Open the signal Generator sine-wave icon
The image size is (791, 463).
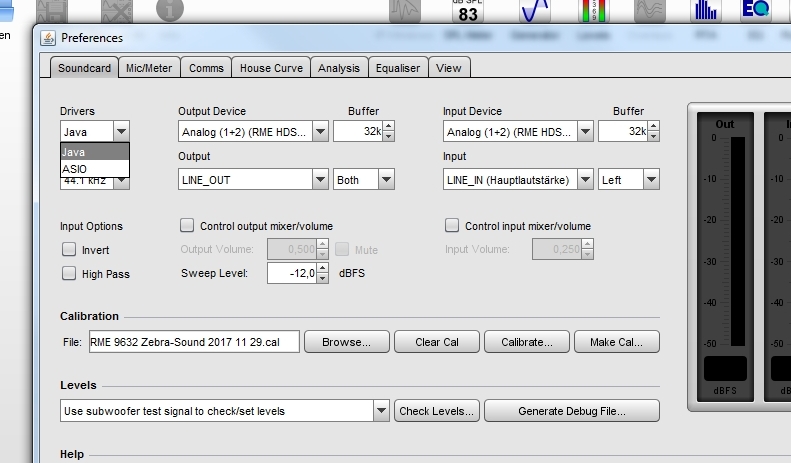point(534,11)
